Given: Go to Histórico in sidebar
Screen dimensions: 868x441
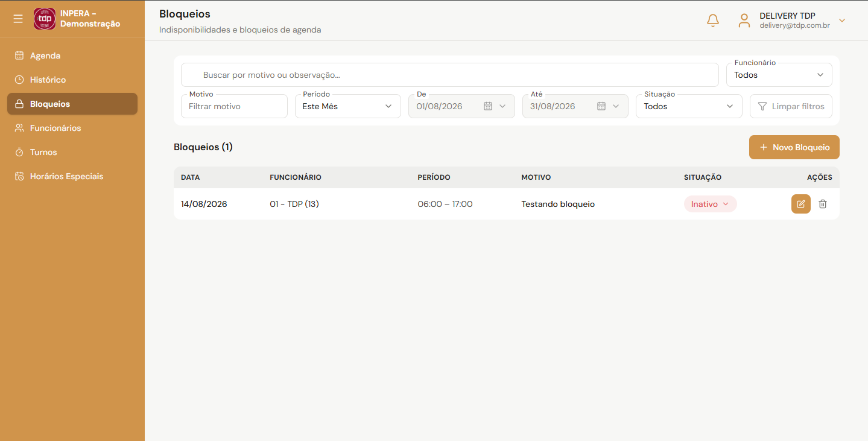Looking at the screenshot, I should pyautogui.click(x=72, y=80).
